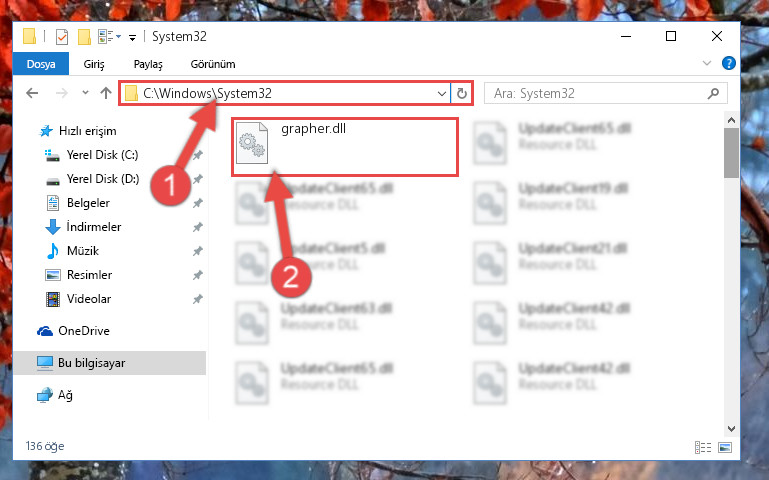Switch to large icons view layout
The width and height of the screenshot is (769, 480).
click(725, 447)
